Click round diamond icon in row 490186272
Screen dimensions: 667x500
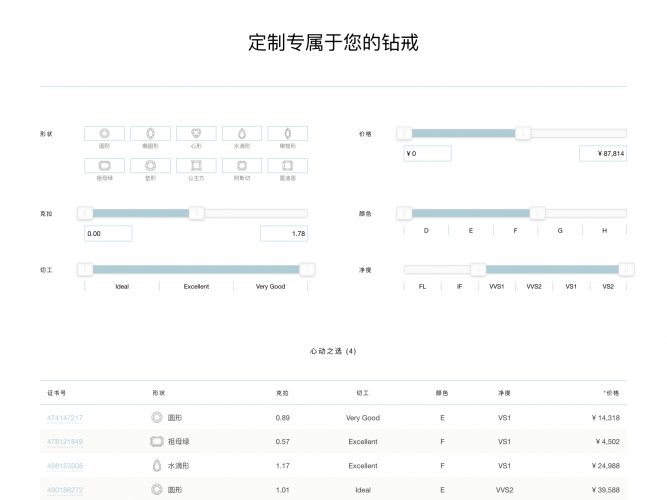pos(157,490)
